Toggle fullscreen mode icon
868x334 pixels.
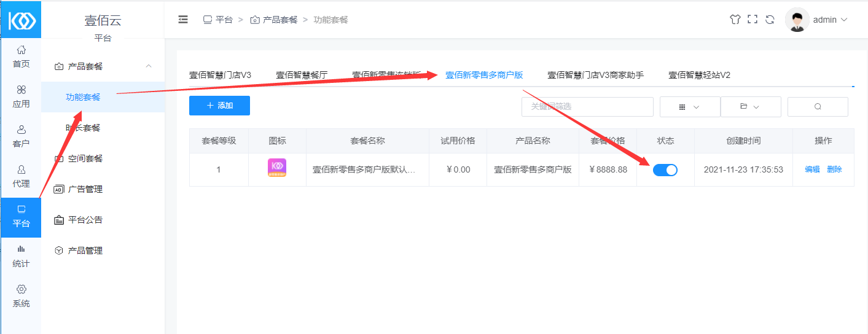coord(752,20)
